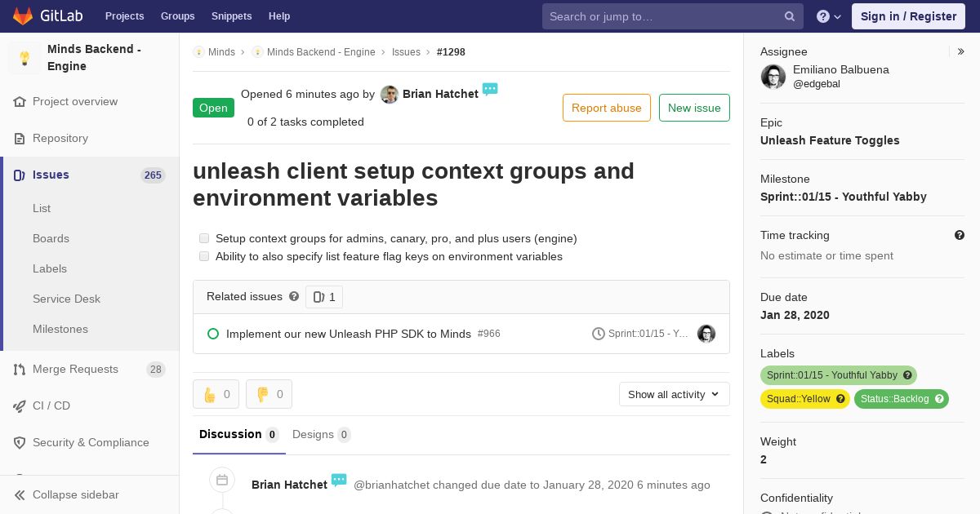This screenshot has width=980, height=514.
Task: Click the chat bubble badge beside Brian Hatchet header
Action: [x=490, y=89]
